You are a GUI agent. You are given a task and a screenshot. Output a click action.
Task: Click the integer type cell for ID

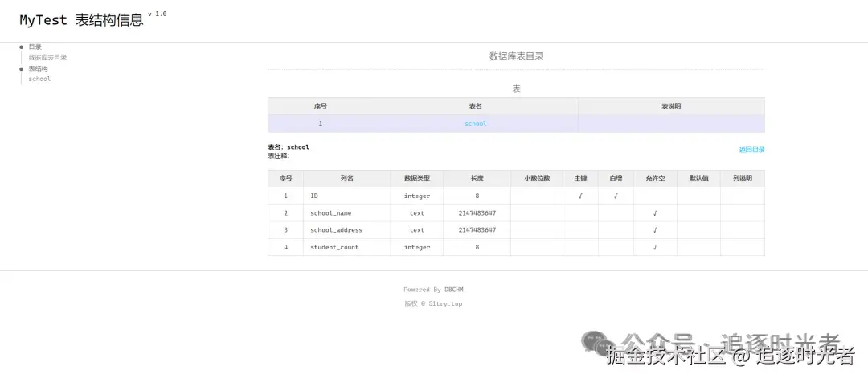coord(417,196)
